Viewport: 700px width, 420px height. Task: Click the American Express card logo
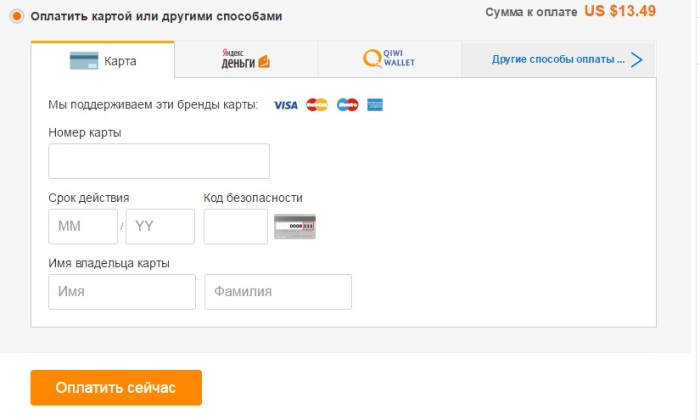(375, 105)
